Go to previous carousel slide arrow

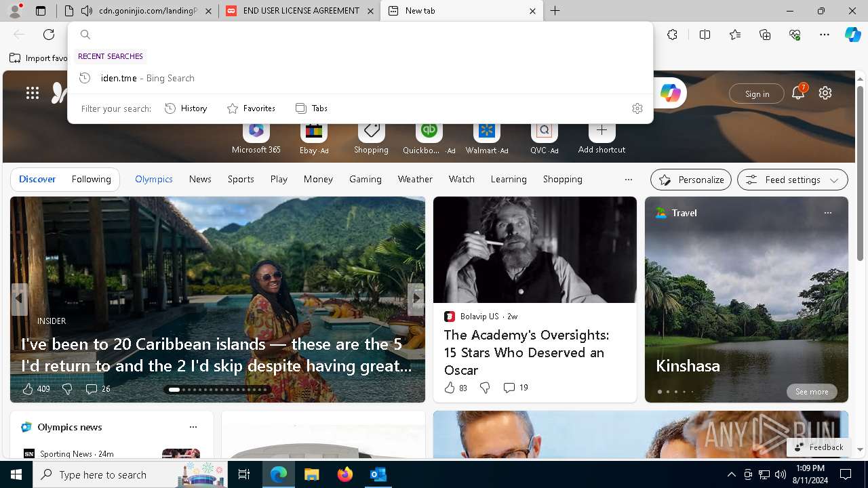tap(19, 298)
